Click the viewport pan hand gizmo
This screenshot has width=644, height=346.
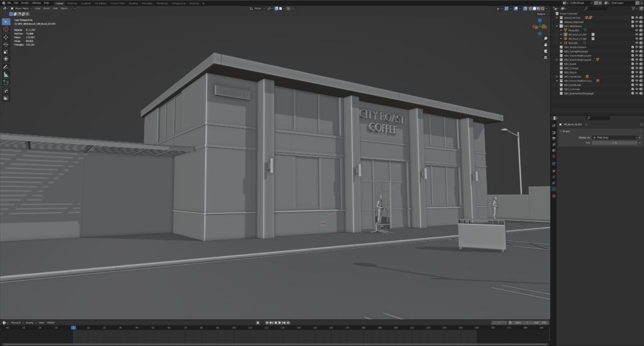545,45
